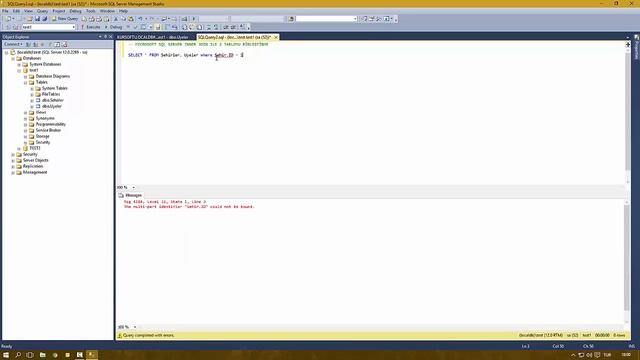Click inside the SQL query editor line
640x360 pixels.
coord(185,55)
